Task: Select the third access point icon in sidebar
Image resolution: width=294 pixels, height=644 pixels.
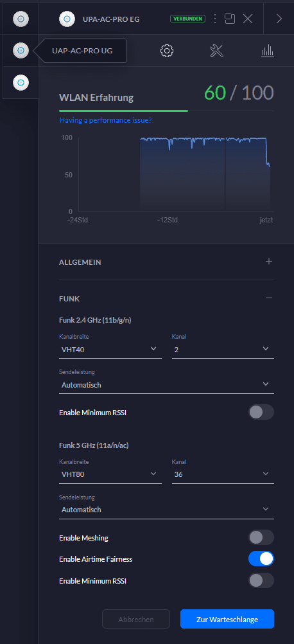Action: pos(21,82)
